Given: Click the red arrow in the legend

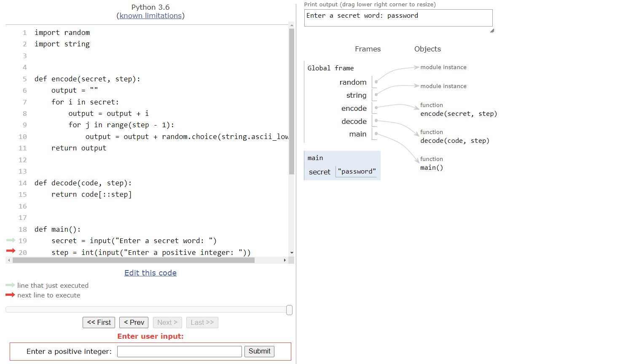Looking at the screenshot, I should coord(10,295).
